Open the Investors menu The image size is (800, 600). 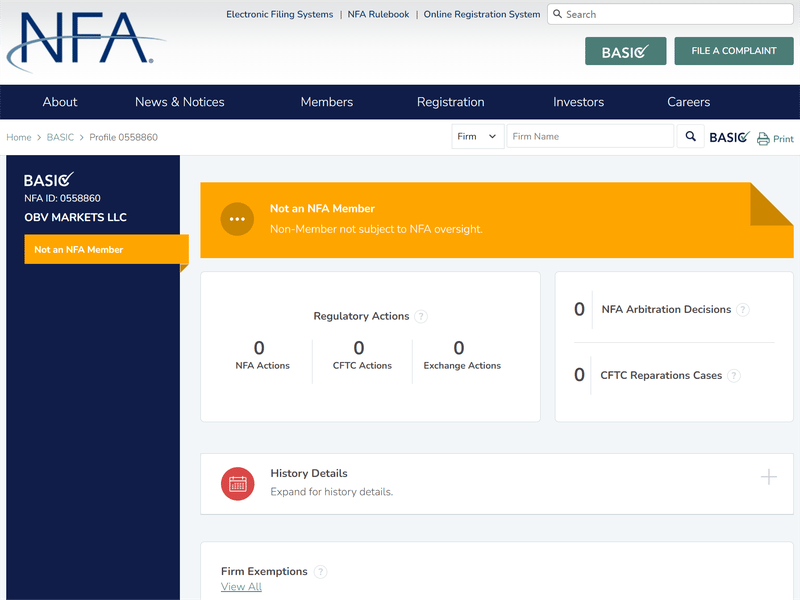point(578,102)
